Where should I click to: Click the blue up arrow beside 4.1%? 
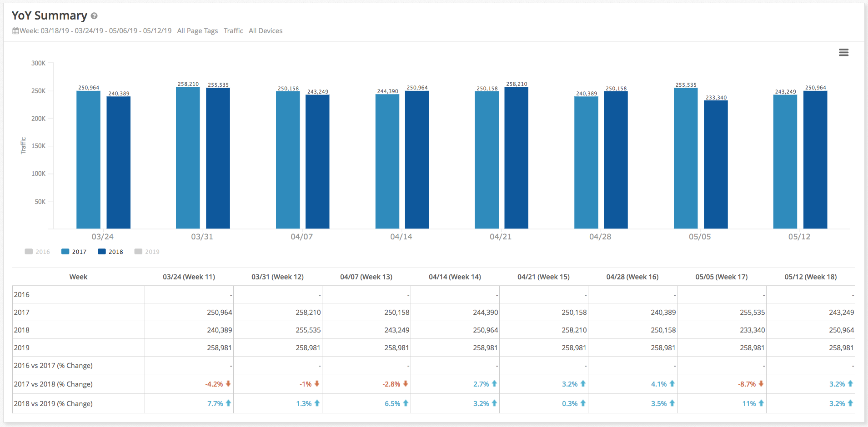[x=672, y=384]
